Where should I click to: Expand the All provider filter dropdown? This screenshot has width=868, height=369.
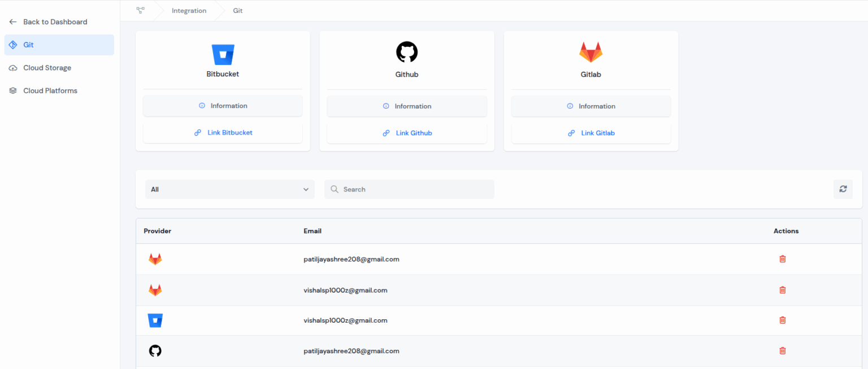230,189
